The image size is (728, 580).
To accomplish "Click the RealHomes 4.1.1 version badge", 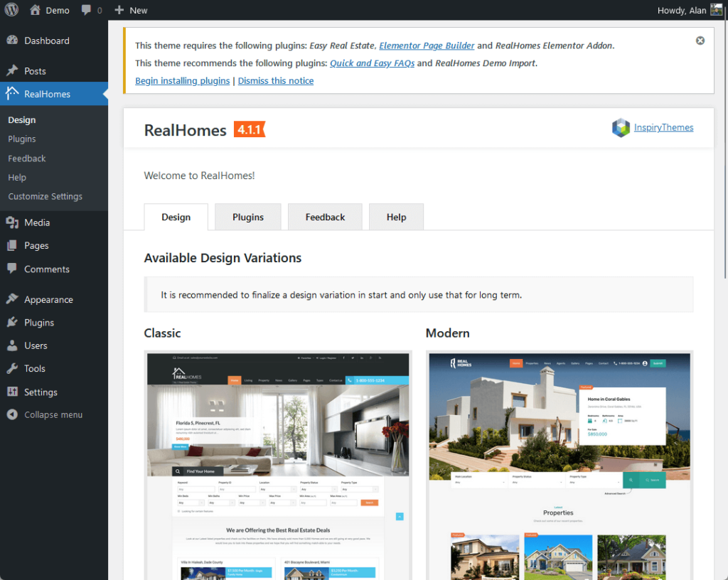I will (x=250, y=129).
